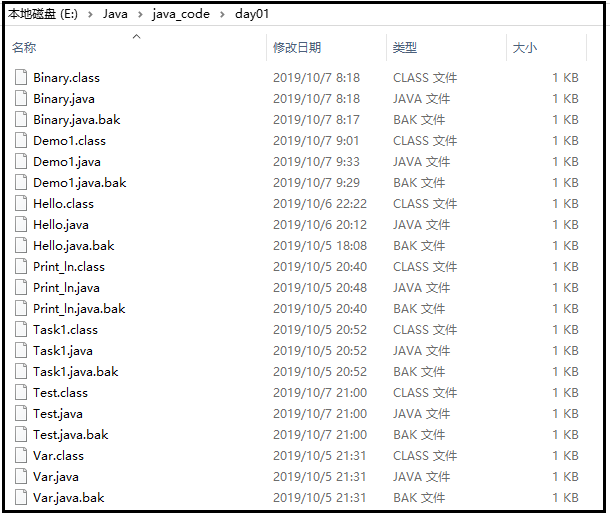Click the date 2019/10/7 9:01
The image size is (610, 514).
pos(316,140)
